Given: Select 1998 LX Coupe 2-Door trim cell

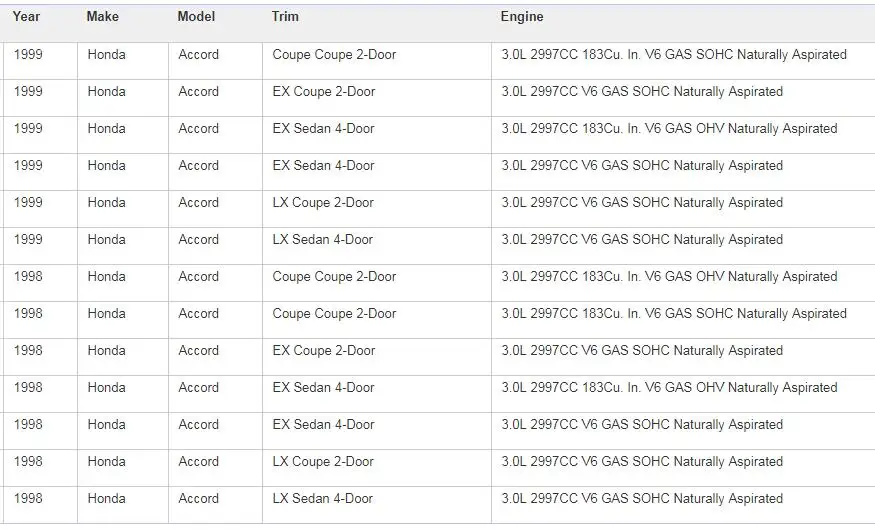Looking at the screenshot, I should point(377,468).
